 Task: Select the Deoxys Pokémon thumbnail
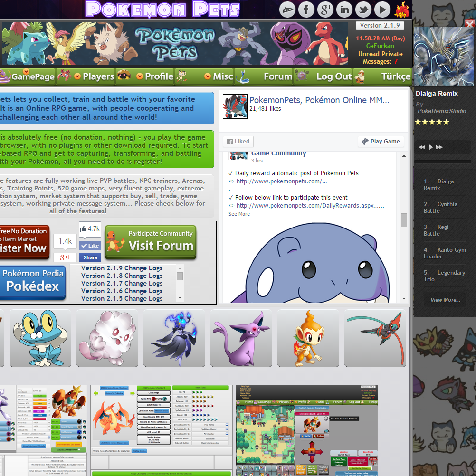375,338
